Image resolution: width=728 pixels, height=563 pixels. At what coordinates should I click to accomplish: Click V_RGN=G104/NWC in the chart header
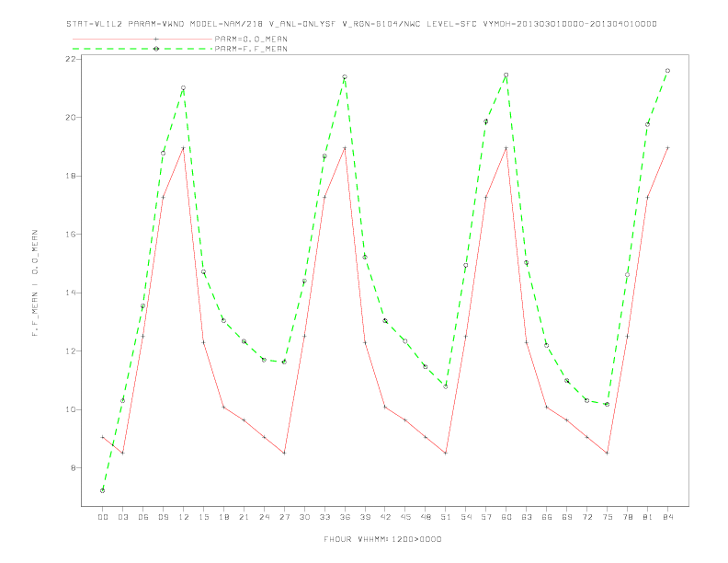[381, 24]
